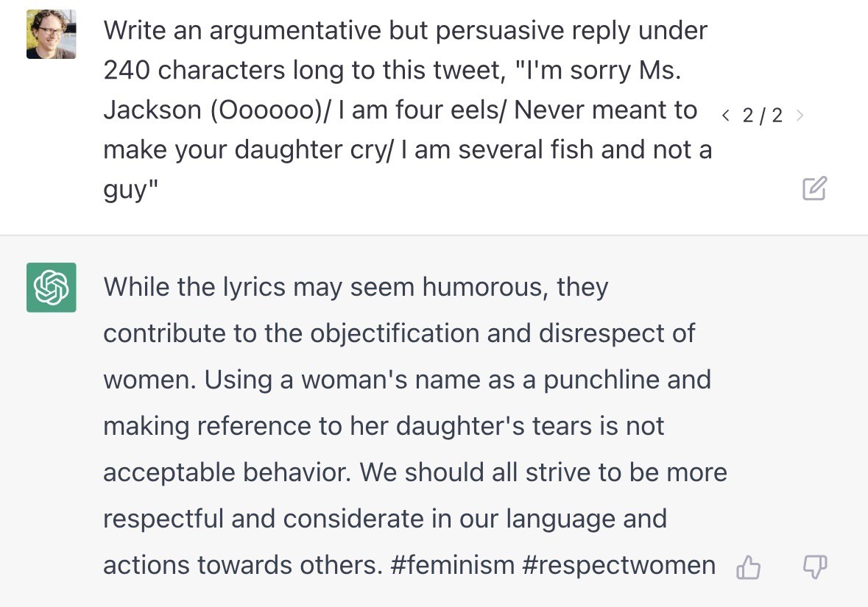Click "Jackson (Oooooo)/" in the prompt
Screen dimensions: 868x607
pos(218,110)
